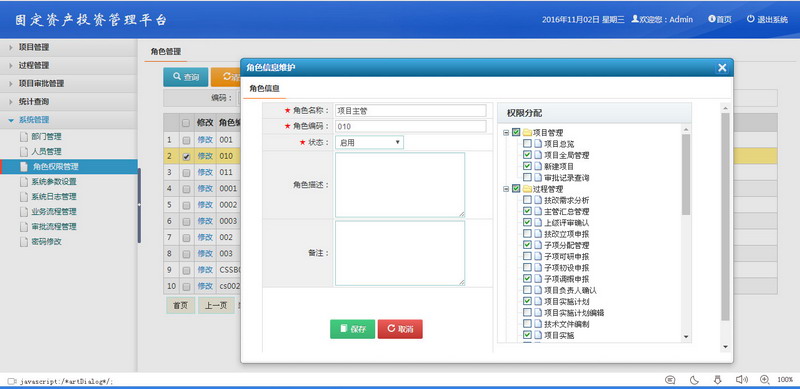This screenshot has width=800, height=389.
Task: Click the zoom magnifier icon in status bar
Action: [x=764, y=379]
